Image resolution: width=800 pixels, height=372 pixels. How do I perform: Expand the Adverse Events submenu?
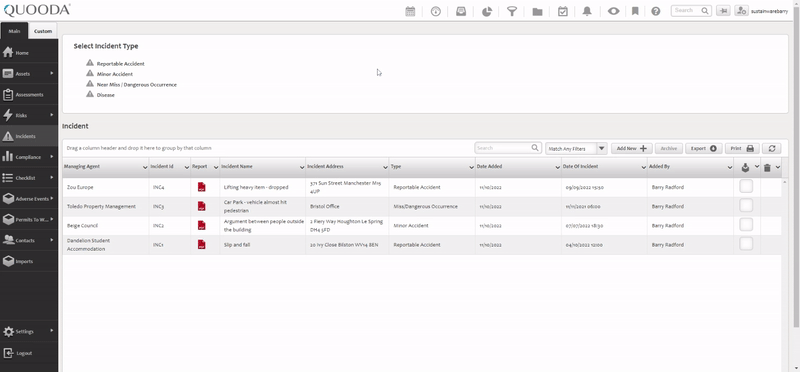tap(52, 199)
